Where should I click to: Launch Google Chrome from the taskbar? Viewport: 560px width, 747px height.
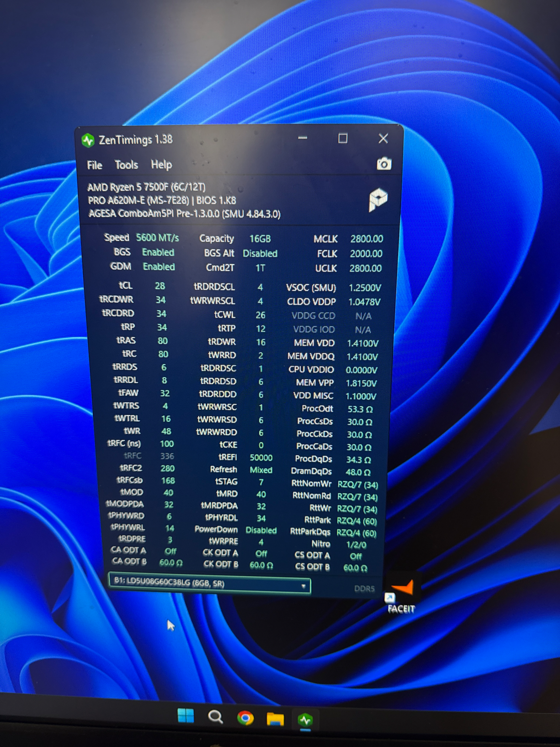click(245, 718)
